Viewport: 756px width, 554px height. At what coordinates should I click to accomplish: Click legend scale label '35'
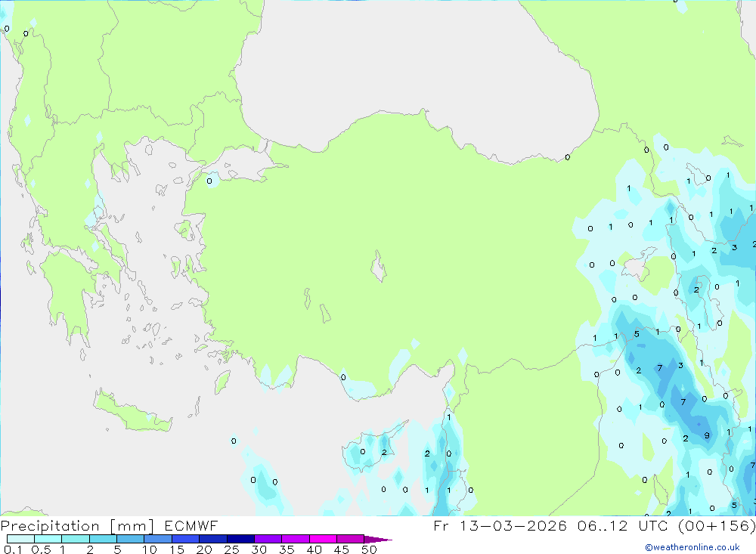point(287,549)
